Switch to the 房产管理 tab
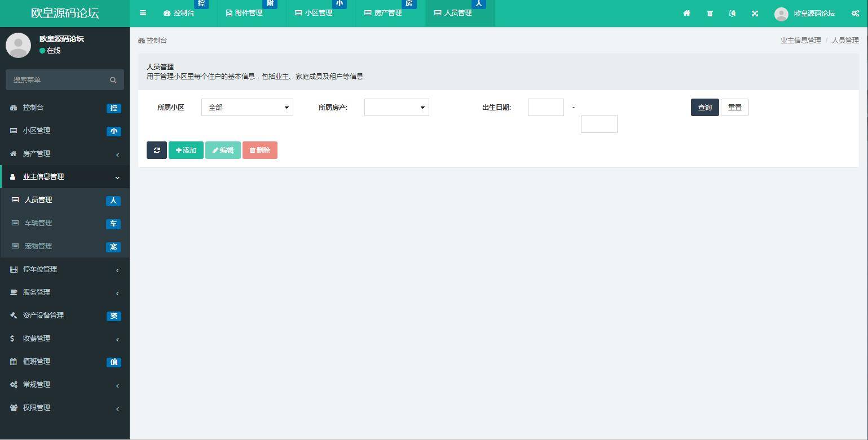 point(387,13)
